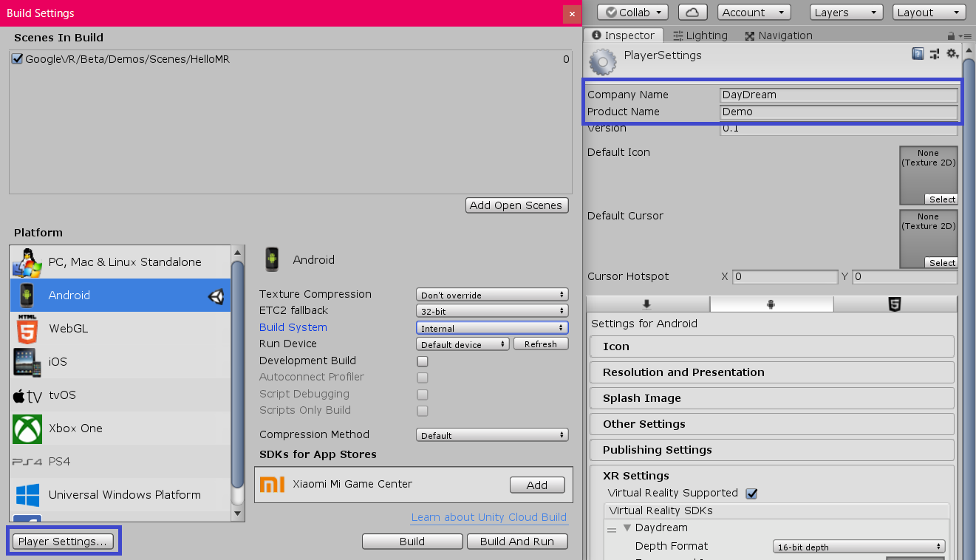Click the platform list scrollbar up arrow
This screenshot has width=976, height=560.
(238, 253)
